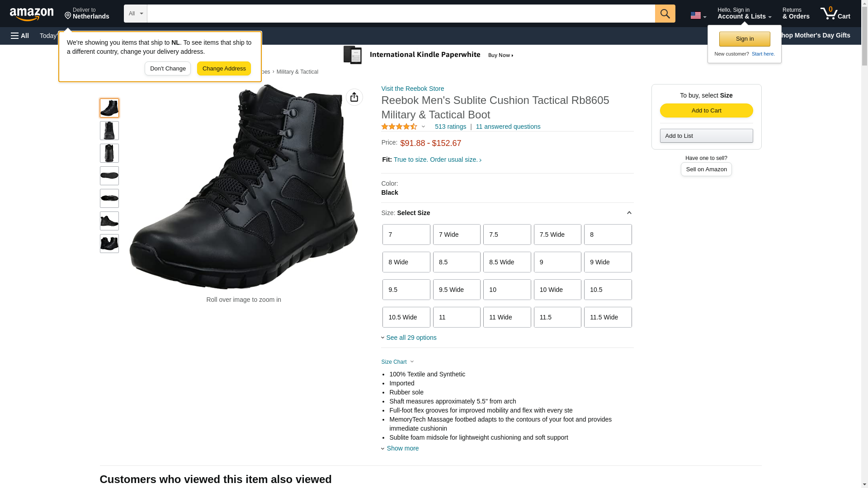Open Account & Lists menu
The height and width of the screenshot is (488, 868).
coord(744,13)
